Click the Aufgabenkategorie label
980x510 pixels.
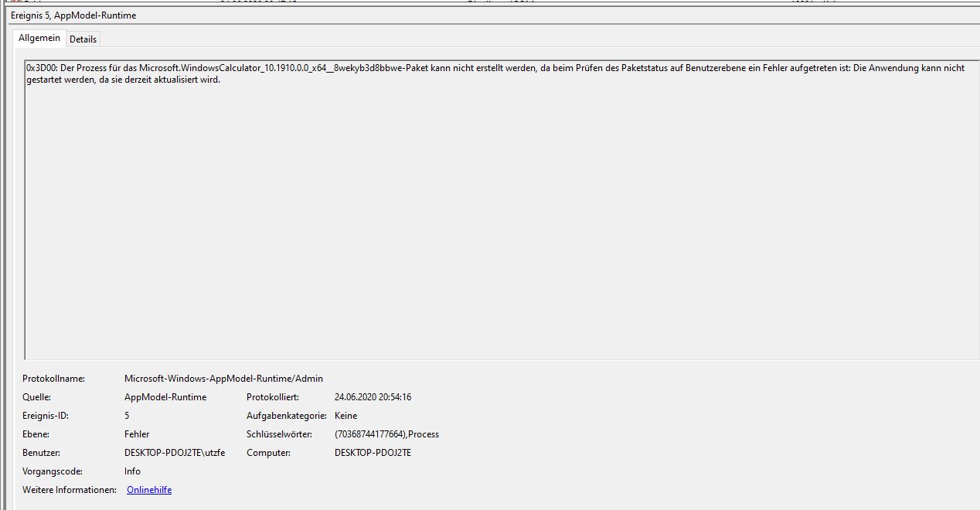(x=288, y=416)
